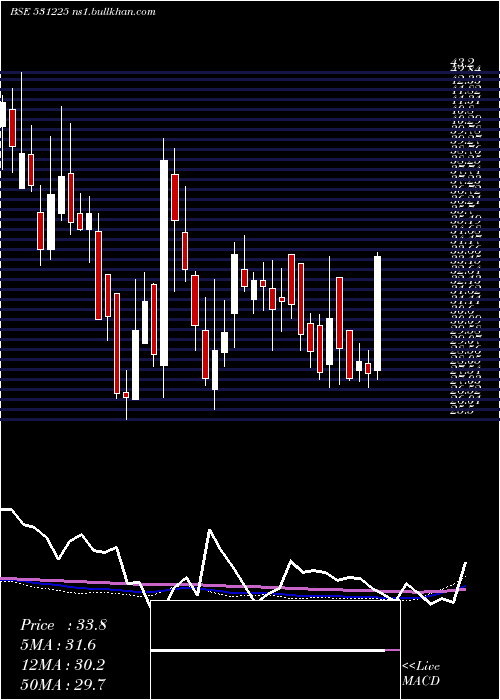Click the '<<Live MACD' label

click(x=421, y=673)
